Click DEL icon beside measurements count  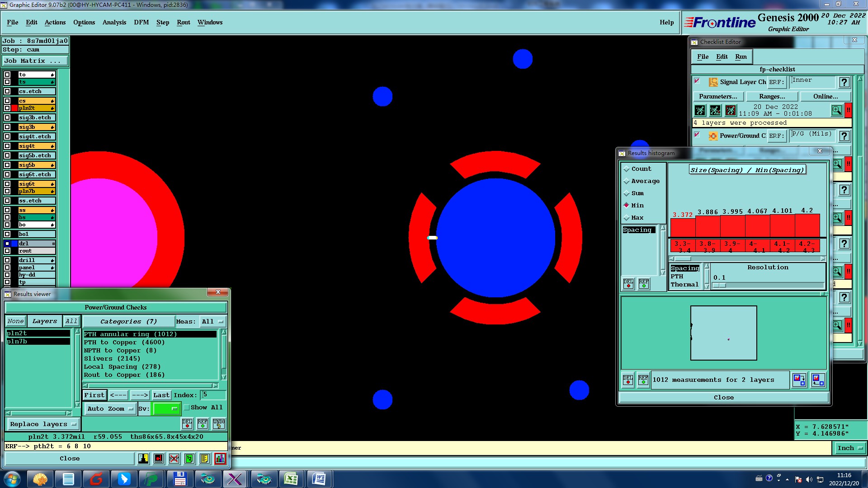(x=628, y=380)
